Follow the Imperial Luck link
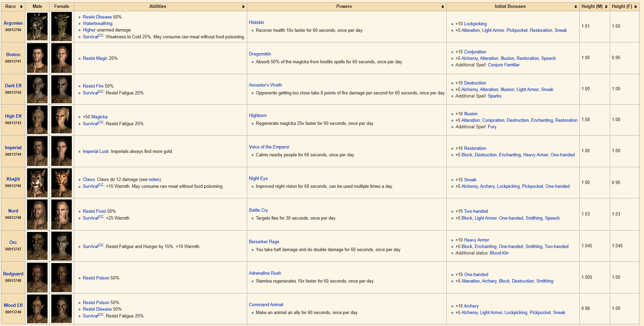 (x=96, y=151)
